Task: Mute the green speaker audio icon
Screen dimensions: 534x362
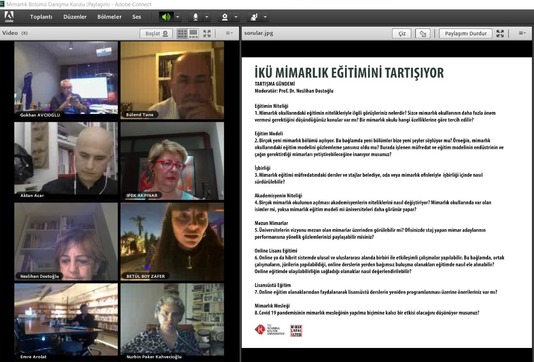Action: pyautogui.click(x=166, y=17)
